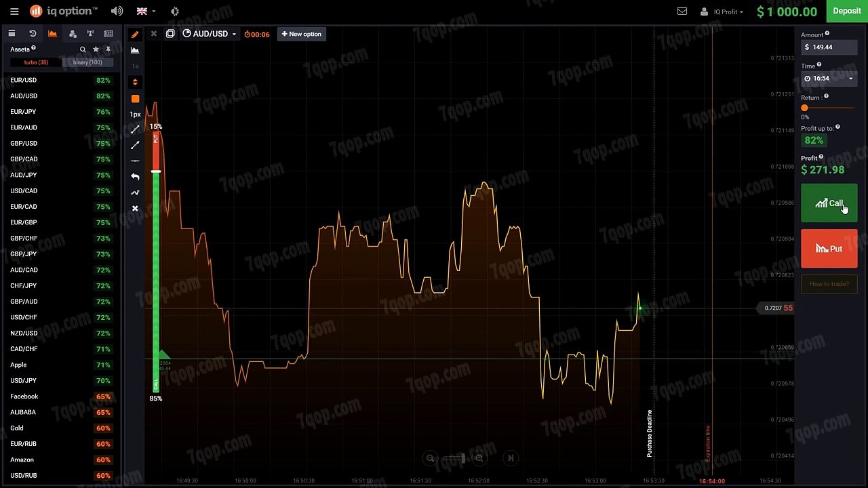The image size is (868, 488).
Task: Open the Return help tooltip icon
Action: pyautogui.click(x=826, y=96)
